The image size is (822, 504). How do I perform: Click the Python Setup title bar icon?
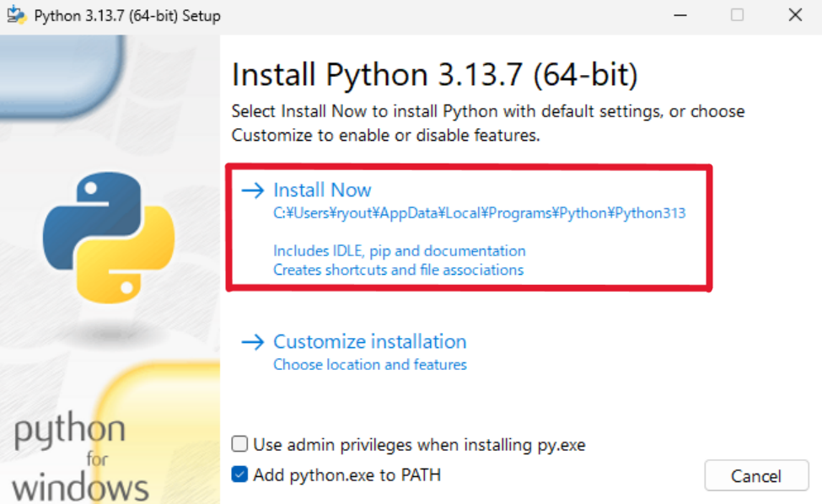(x=16, y=16)
